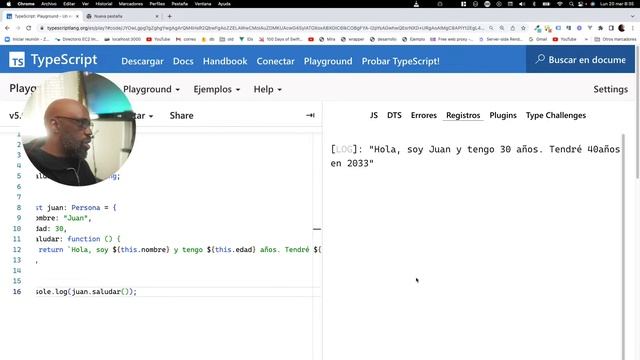
Task: Click Probar TypeScript! link
Action: [400, 61]
